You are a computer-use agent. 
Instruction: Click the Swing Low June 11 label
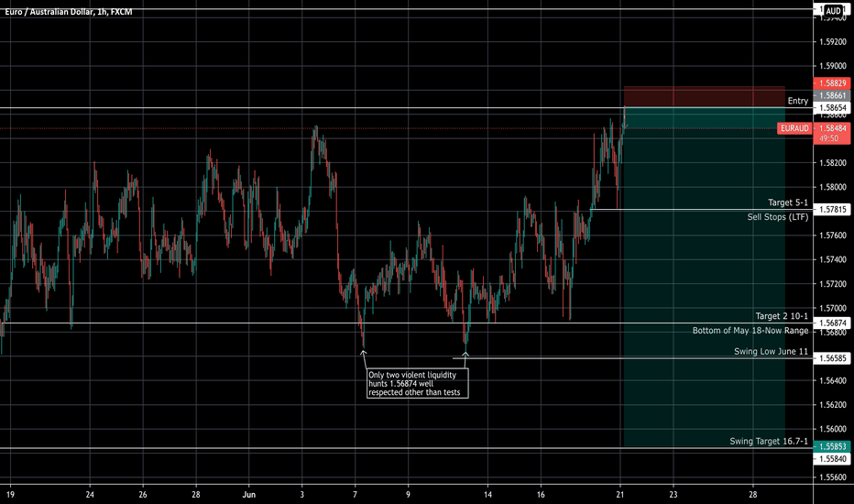[x=772, y=352]
